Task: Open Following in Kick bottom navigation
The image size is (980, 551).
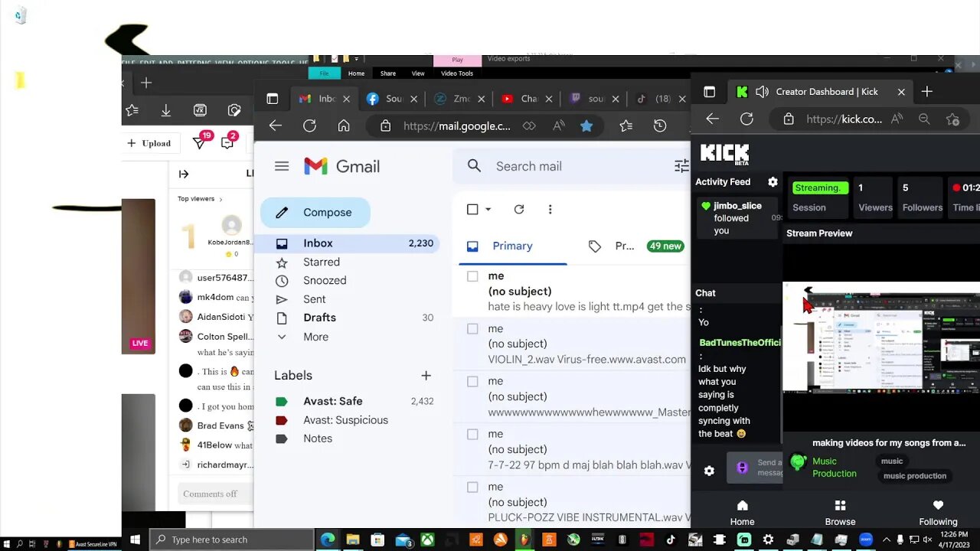Action: [x=938, y=513]
